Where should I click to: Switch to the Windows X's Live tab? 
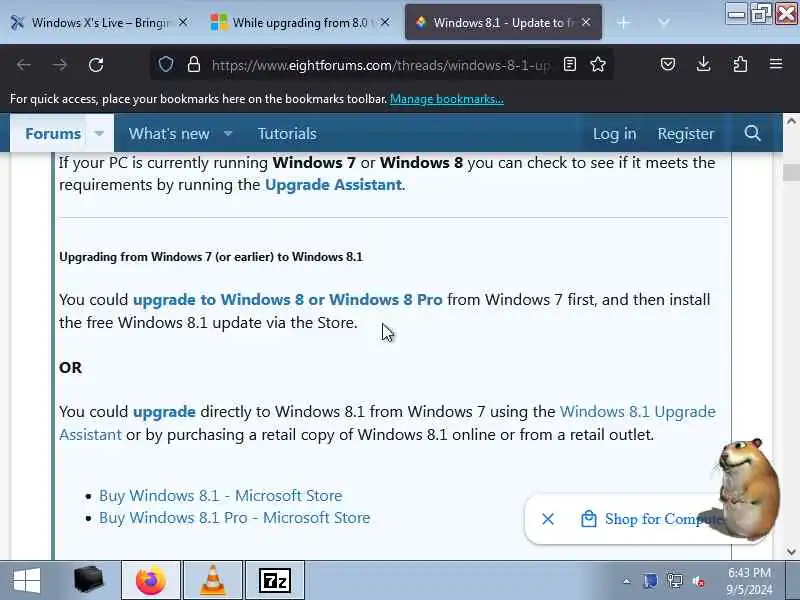coord(99,22)
